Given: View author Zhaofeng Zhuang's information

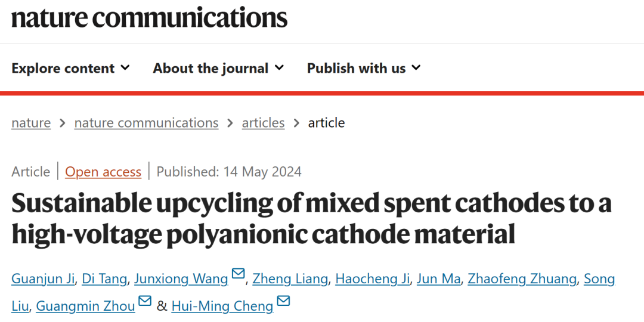Looking at the screenshot, I should click(x=522, y=279).
